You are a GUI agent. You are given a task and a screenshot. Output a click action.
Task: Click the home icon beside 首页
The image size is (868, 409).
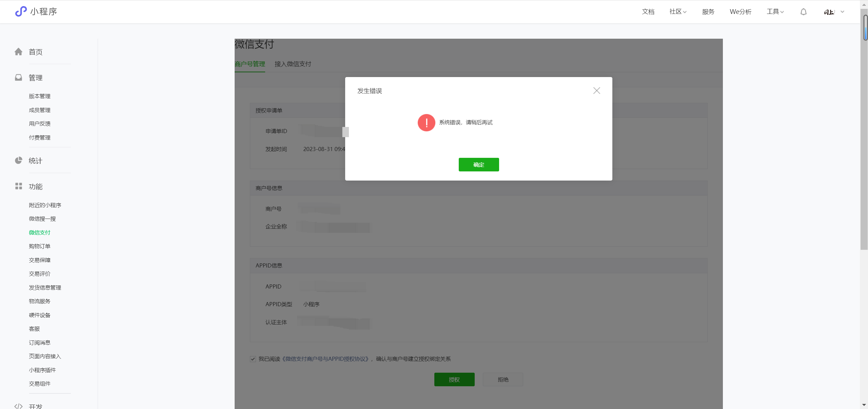coord(19,52)
